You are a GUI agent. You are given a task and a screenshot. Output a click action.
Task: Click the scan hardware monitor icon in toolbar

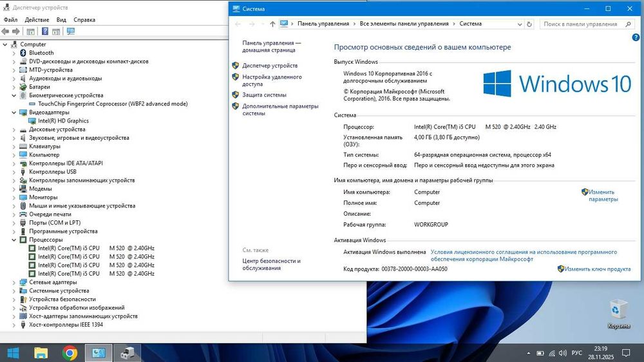[71, 31]
